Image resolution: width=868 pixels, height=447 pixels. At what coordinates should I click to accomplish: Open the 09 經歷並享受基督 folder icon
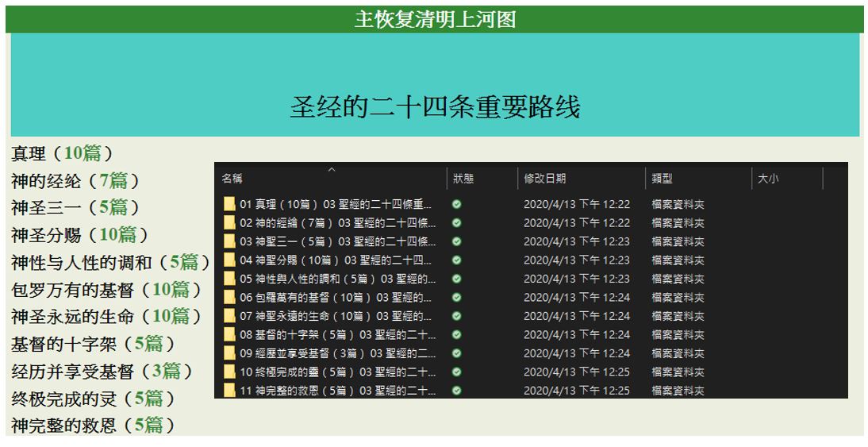229,353
